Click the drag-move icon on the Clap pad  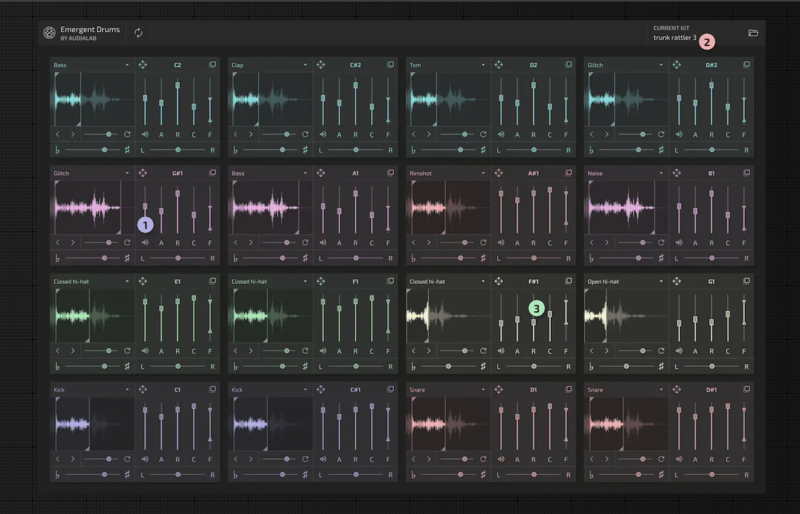click(321, 65)
